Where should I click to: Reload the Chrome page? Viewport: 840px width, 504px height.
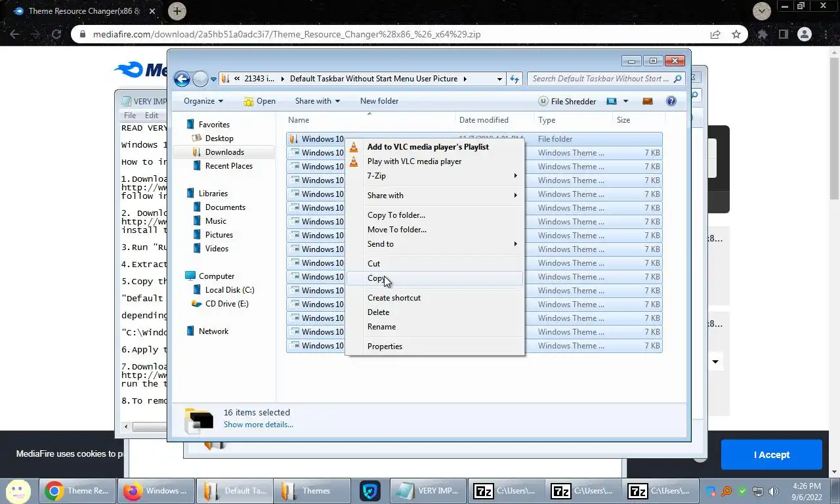tap(56, 34)
